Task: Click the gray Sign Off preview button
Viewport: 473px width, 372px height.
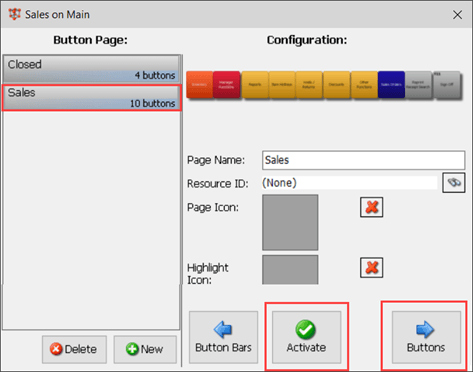Action: [x=447, y=85]
